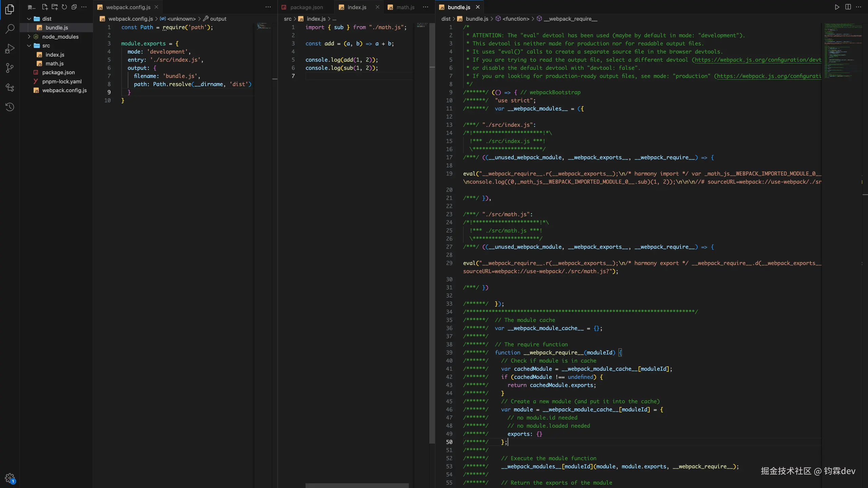868x488 pixels.
Task: Click the New Folder icon in explorer
Action: 54,7
